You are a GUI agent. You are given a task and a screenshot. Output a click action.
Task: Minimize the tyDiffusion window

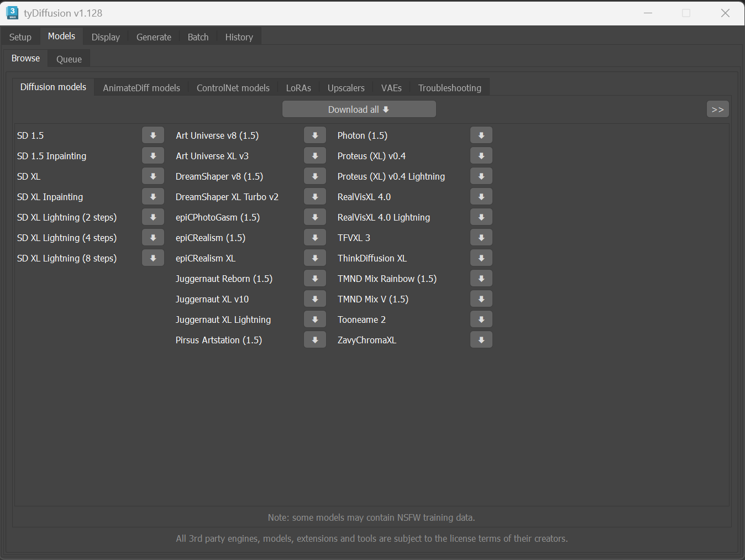coord(648,13)
